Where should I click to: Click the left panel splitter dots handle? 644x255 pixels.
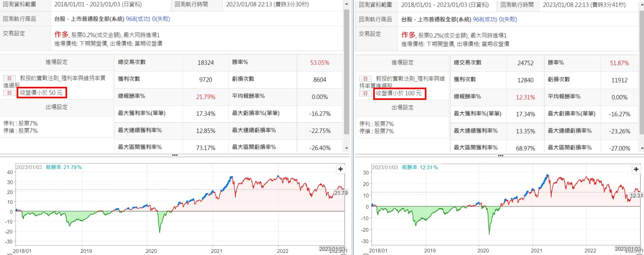[x=175, y=155]
